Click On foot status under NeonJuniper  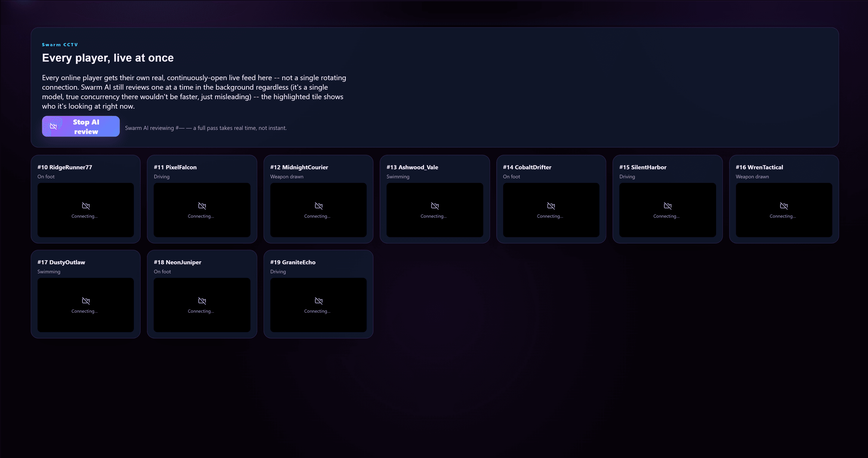163,272
